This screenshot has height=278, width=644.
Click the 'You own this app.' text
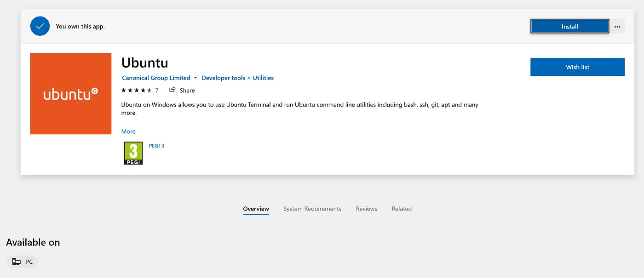[80, 26]
